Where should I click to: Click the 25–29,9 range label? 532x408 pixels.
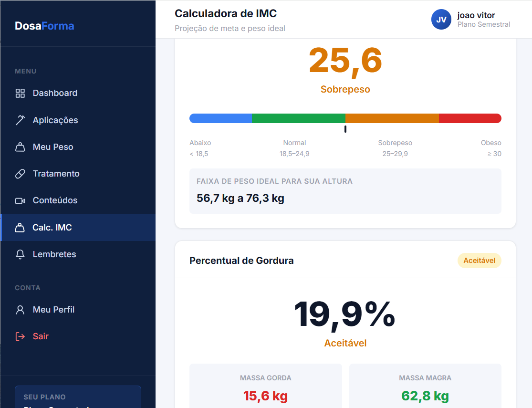point(395,154)
